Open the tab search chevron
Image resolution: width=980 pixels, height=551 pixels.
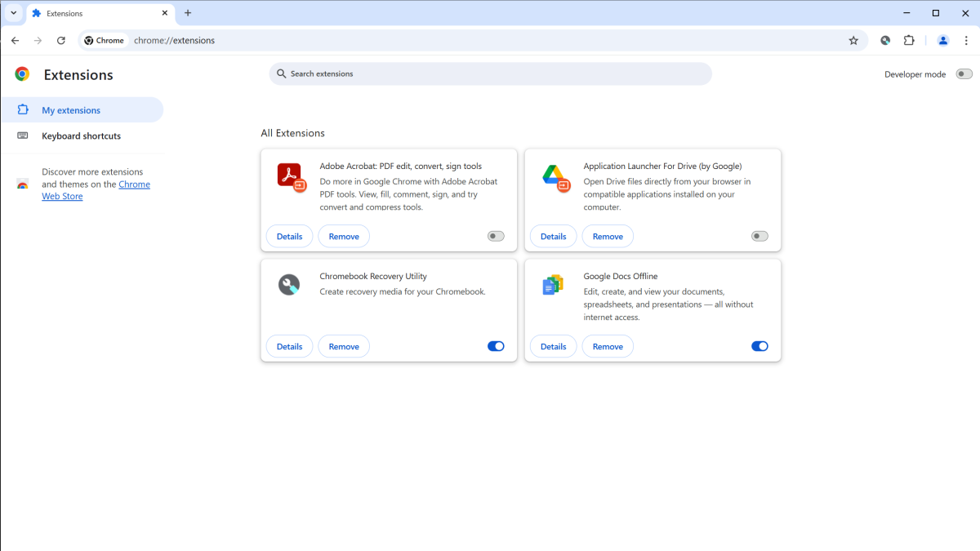click(13, 13)
